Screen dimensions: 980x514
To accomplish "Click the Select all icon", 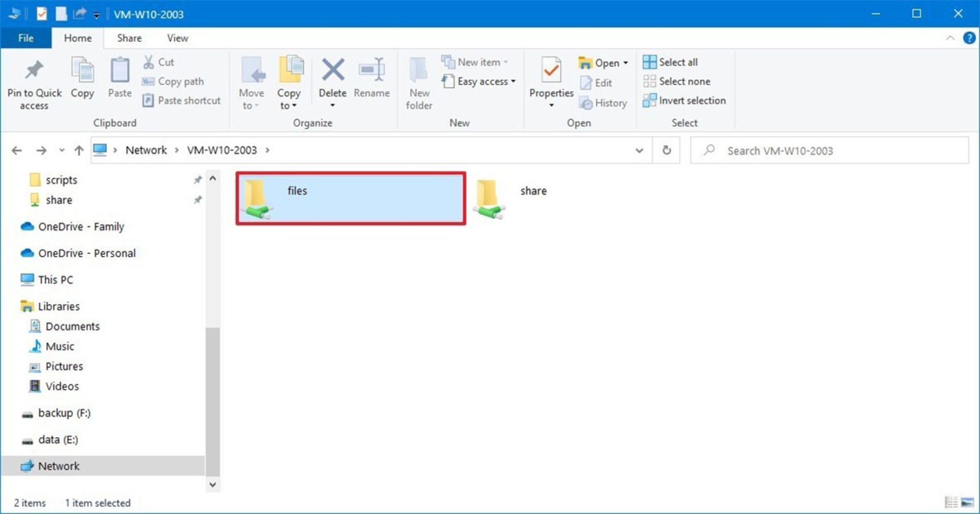I will pyautogui.click(x=649, y=62).
